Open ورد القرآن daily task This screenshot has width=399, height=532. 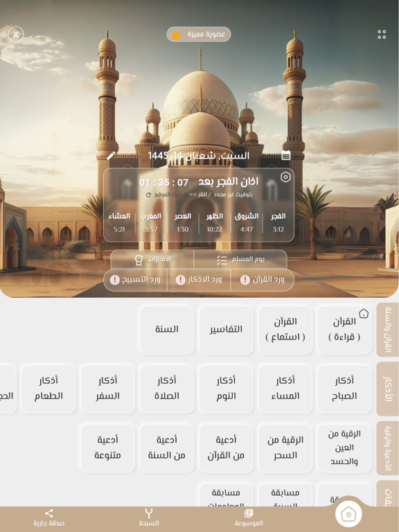pos(263,280)
